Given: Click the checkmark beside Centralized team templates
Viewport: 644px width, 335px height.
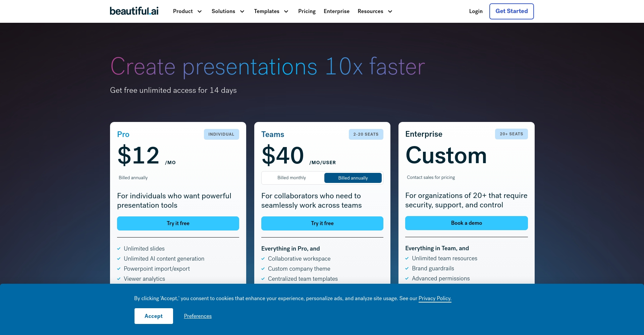Looking at the screenshot, I should [263, 279].
